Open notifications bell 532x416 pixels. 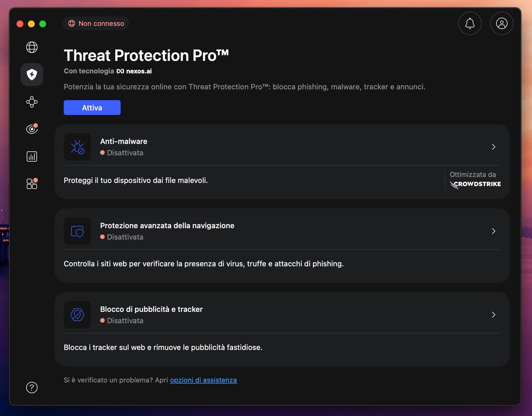[470, 23]
